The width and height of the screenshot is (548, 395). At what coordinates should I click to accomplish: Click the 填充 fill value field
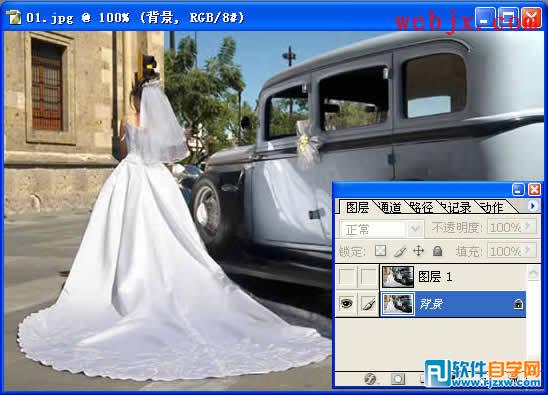click(512, 251)
